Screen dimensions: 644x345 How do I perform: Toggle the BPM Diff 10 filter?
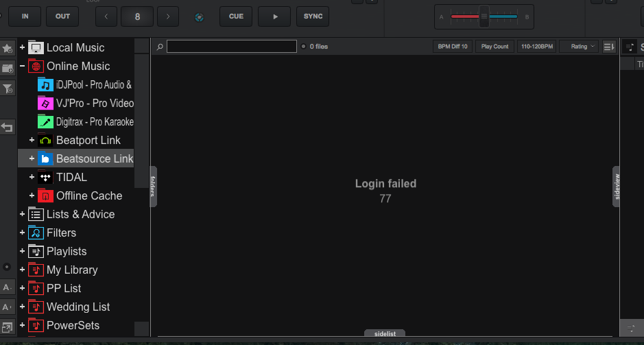pos(453,47)
